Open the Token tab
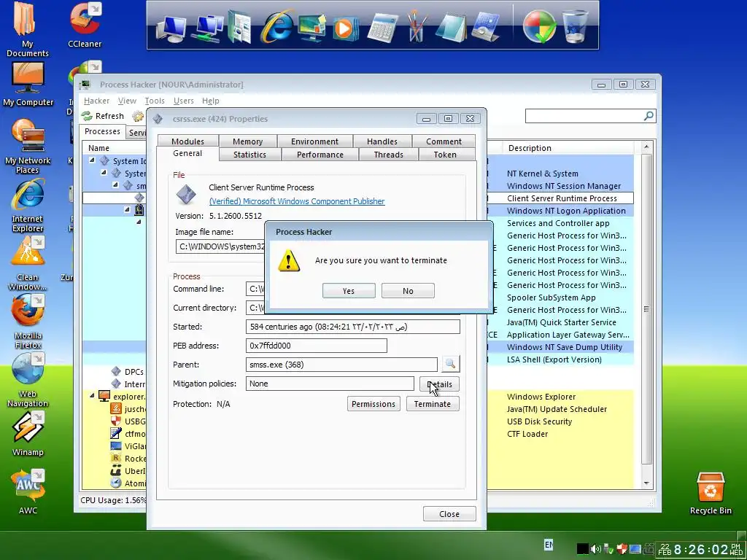This screenshot has height=560, width=747. (445, 155)
